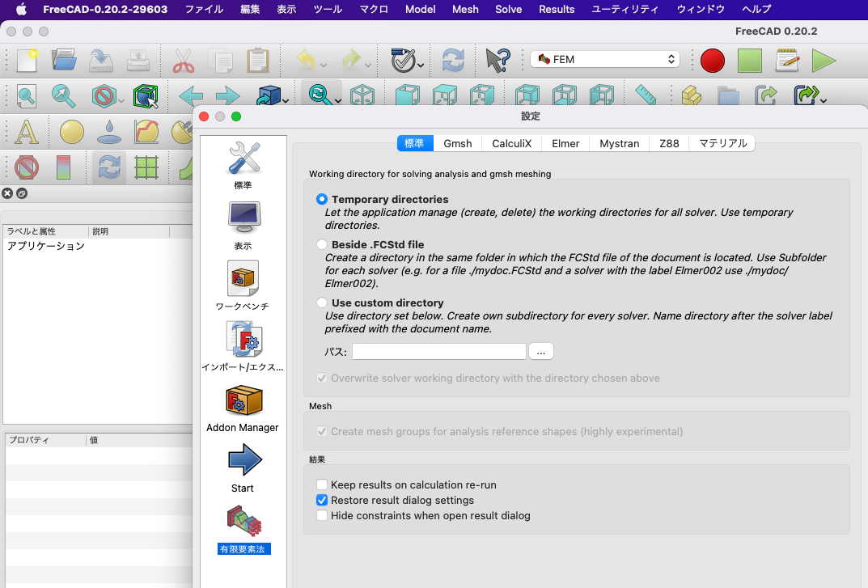This screenshot has height=588, width=868.
Task: Paste using the clipboard icon
Action: (x=258, y=60)
